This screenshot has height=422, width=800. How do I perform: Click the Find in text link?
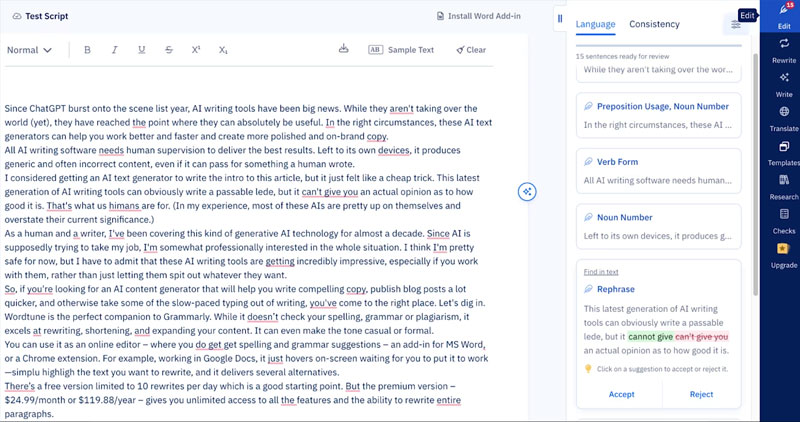click(601, 272)
